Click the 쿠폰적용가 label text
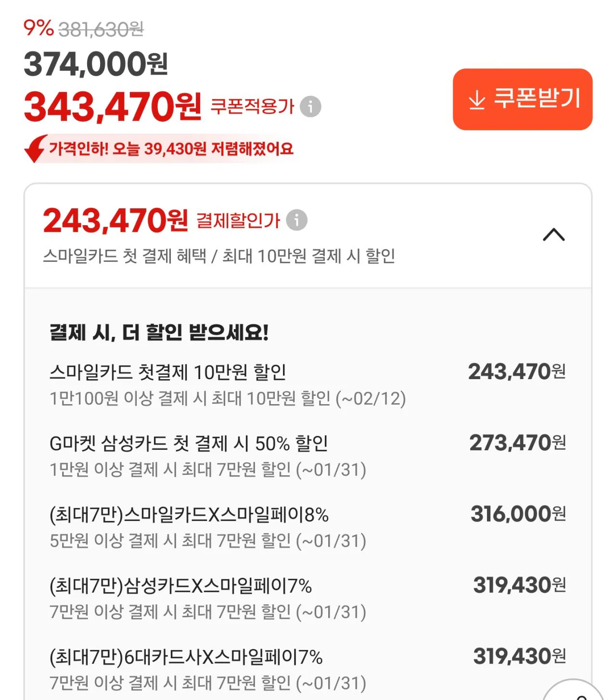 coord(252,106)
